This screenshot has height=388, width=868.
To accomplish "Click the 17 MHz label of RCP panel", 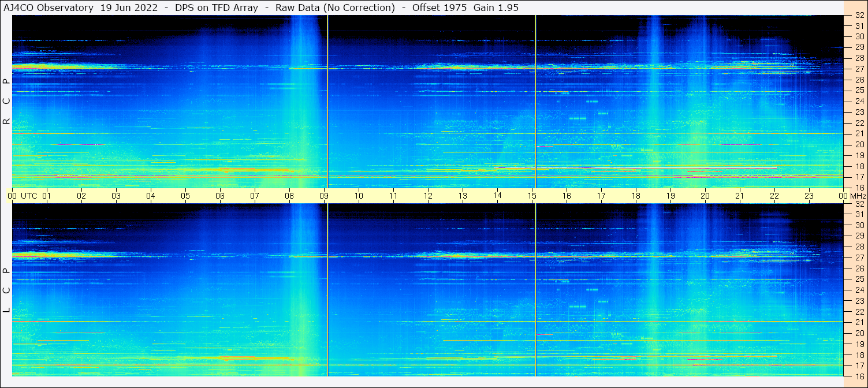I will tap(859, 177).
